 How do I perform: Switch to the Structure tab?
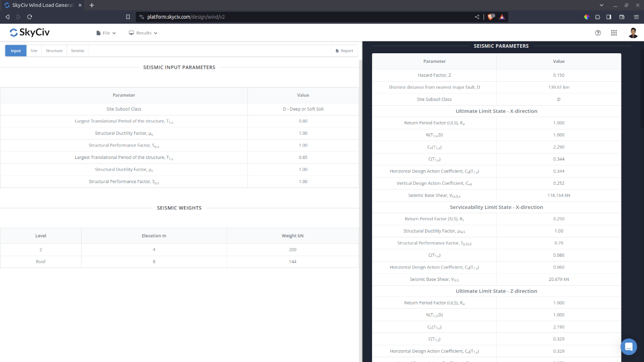coord(54,50)
